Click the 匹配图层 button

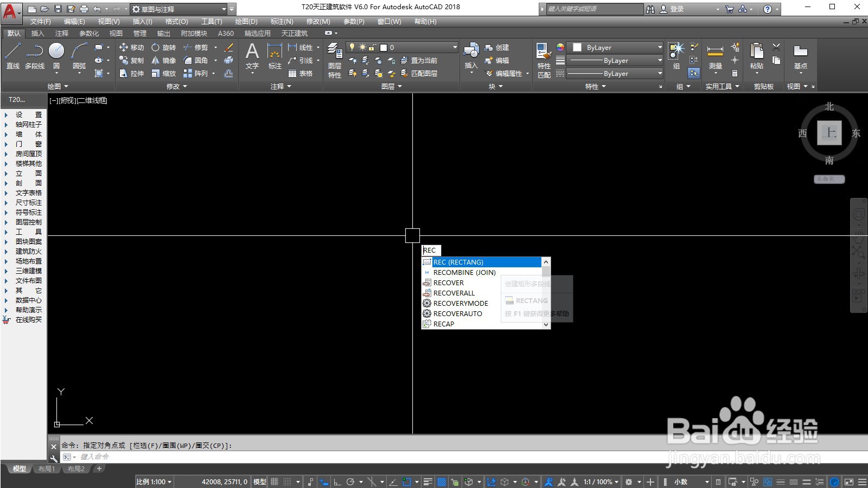[x=419, y=73]
